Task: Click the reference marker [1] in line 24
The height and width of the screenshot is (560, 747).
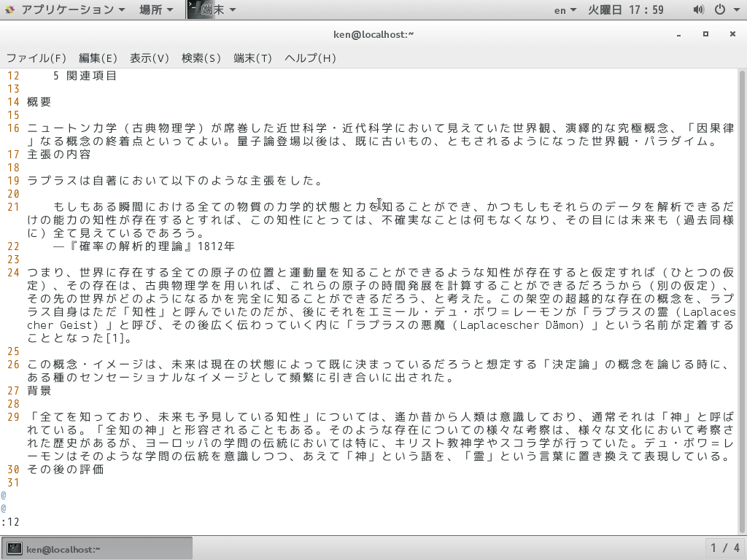Action: click(x=118, y=338)
